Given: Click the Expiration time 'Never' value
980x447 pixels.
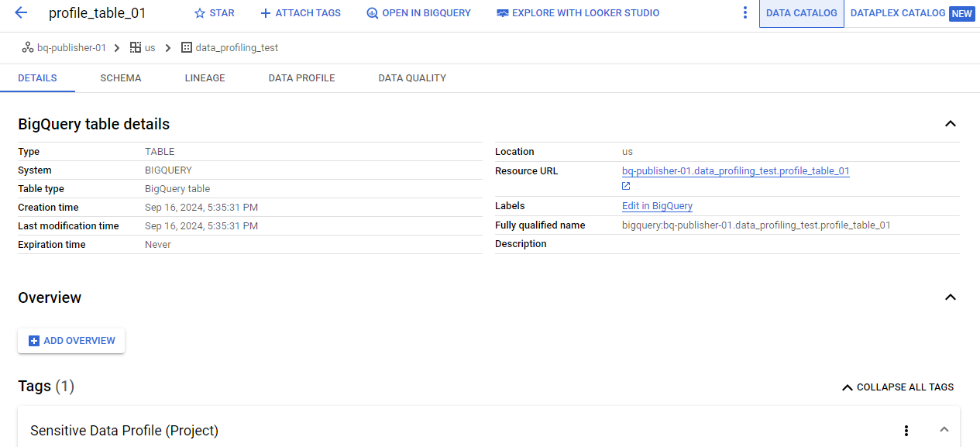Looking at the screenshot, I should [x=158, y=245].
